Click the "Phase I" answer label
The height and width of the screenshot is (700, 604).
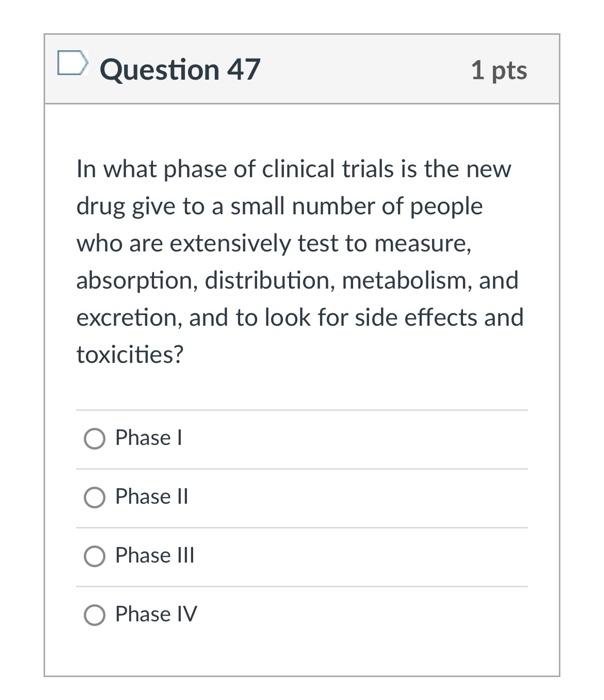[x=148, y=438]
